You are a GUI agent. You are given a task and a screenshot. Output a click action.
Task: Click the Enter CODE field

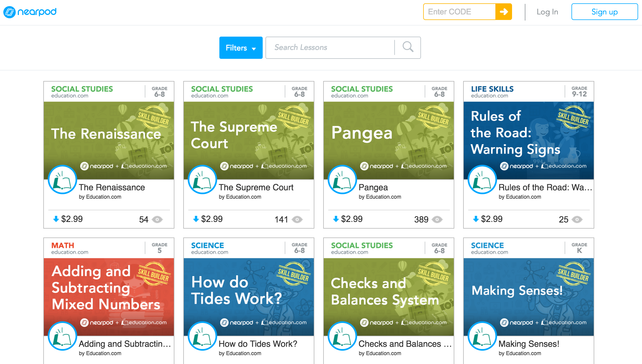459,12
